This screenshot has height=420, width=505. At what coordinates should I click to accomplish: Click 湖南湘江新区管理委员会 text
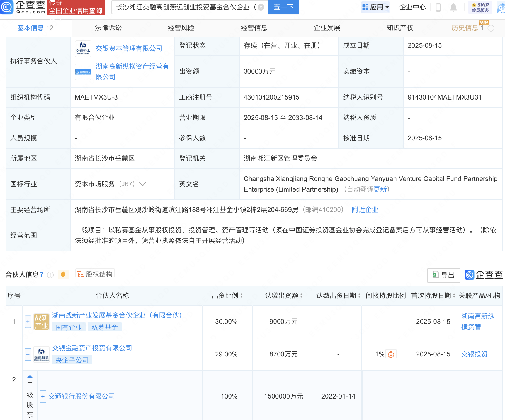pyautogui.click(x=280, y=158)
